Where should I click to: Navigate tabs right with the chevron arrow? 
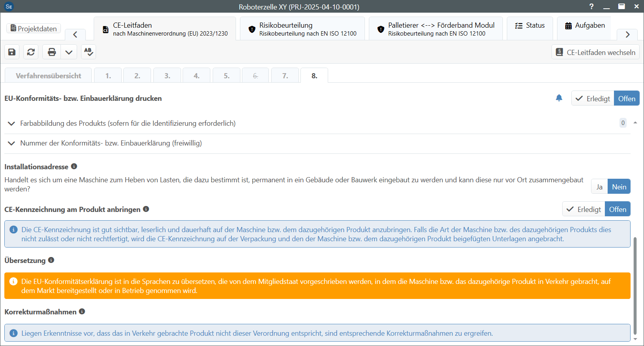tap(627, 34)
